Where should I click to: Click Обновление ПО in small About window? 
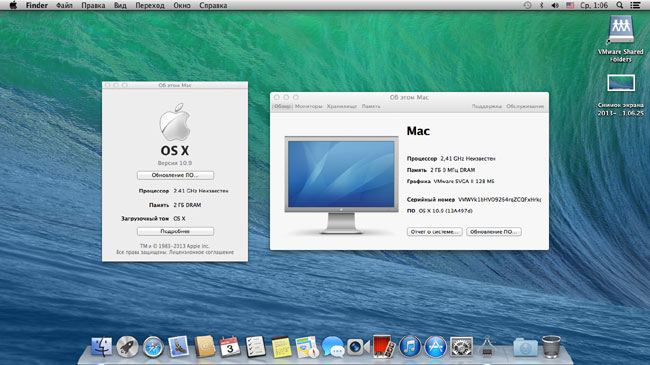coord(175,175)
